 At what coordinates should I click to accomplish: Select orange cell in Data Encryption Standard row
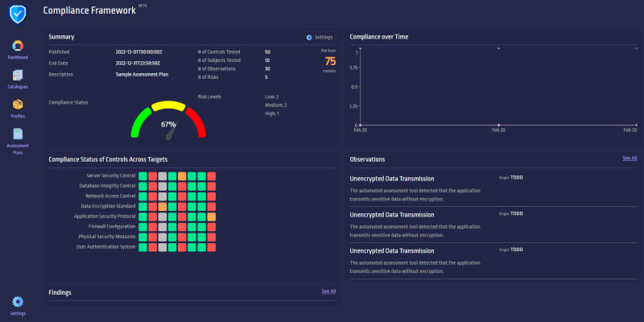click(163, 207)
